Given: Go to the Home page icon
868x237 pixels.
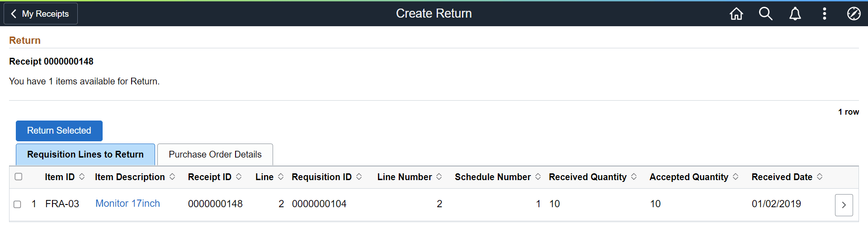Looking at the screenshot, I should click(x=736, y=14).
